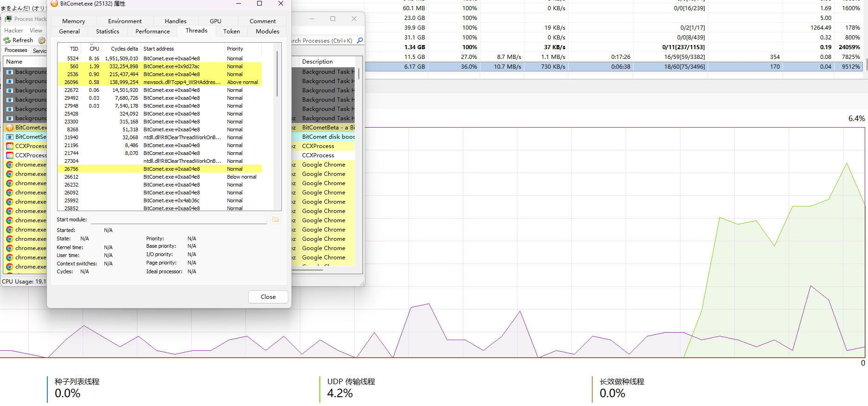Click the green Refresh arrows icon

point(7,40)
